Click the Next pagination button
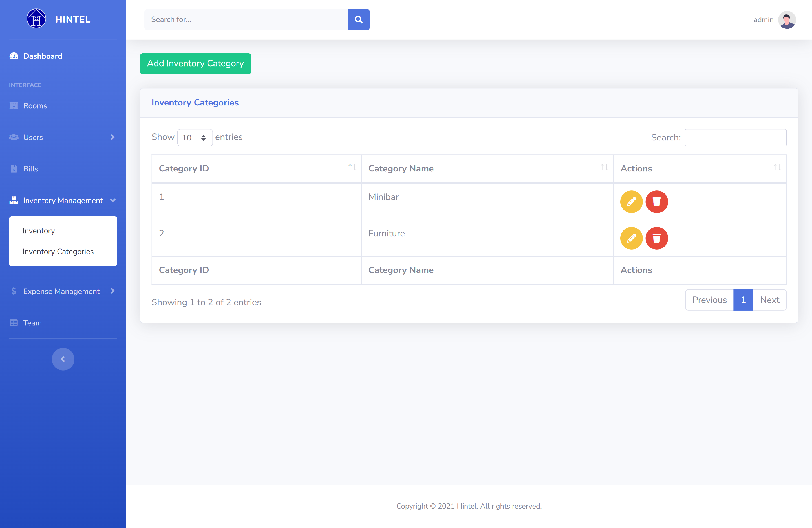812x528 pixels. point(770,300)
